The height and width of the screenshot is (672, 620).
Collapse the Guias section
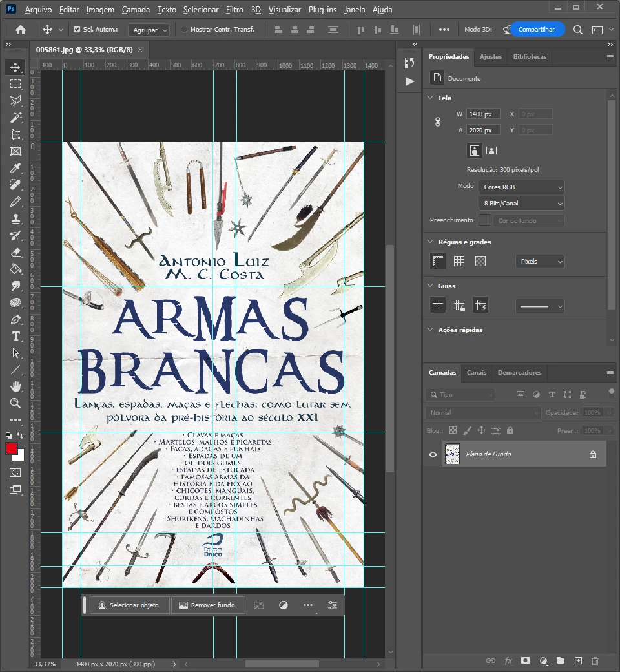pos(430,286)
